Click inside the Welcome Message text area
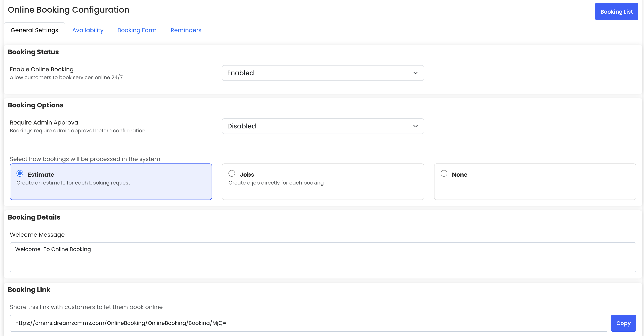This screenshot has height=336, width=644. point(322,260)
